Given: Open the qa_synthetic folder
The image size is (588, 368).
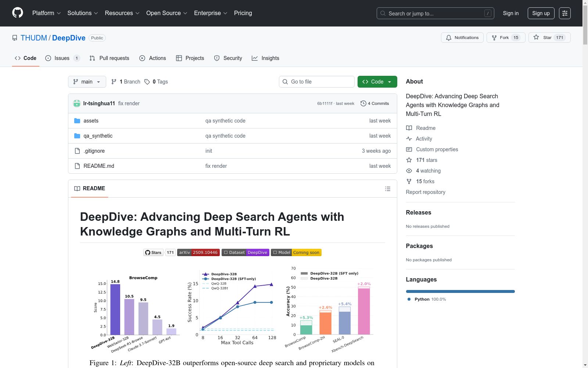Looking at the screenshot, I should coord(98,136).
